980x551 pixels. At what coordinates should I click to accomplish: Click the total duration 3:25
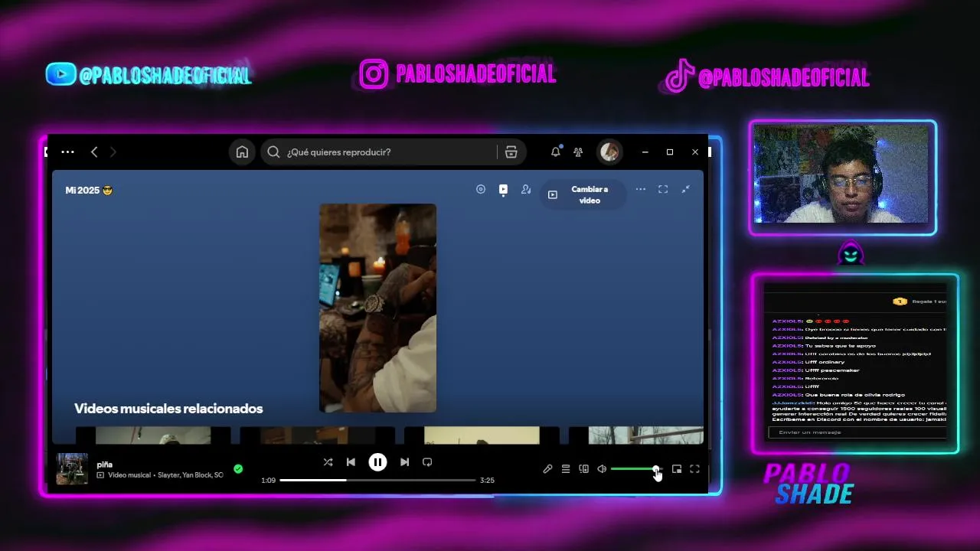coord(487,481)
